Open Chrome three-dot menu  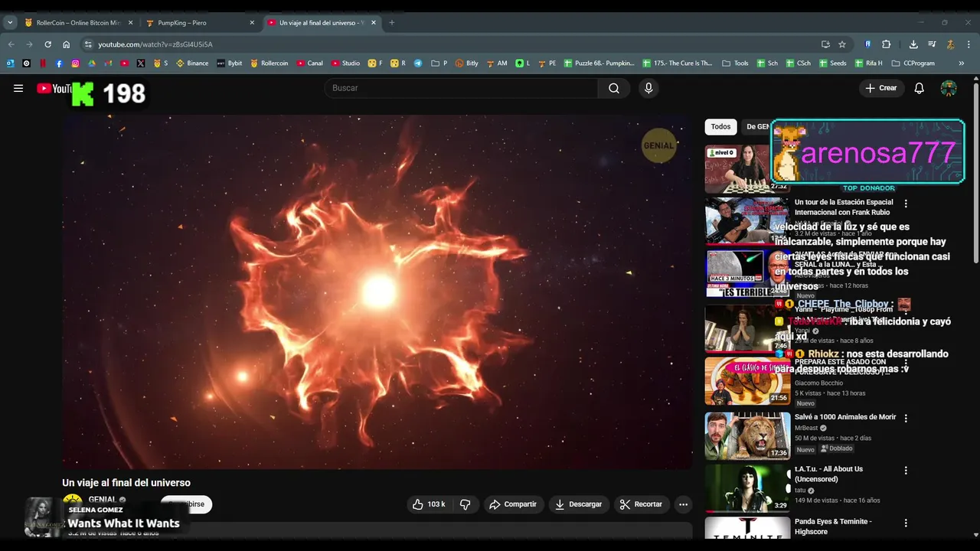pos(969,44)
